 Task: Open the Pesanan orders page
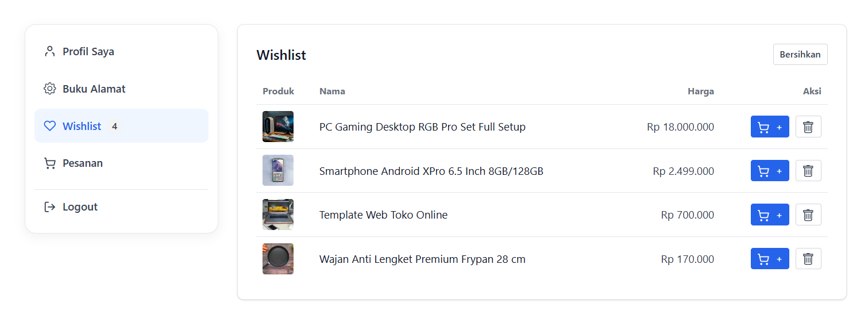121,163
